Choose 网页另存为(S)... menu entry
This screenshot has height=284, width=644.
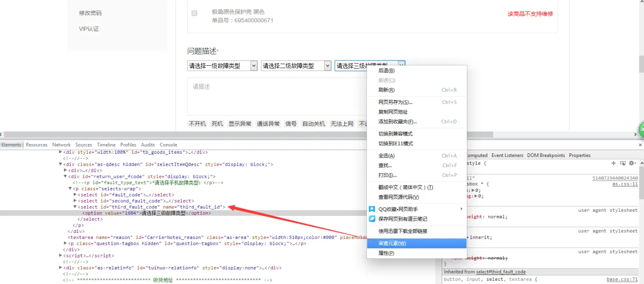[417, 102]
